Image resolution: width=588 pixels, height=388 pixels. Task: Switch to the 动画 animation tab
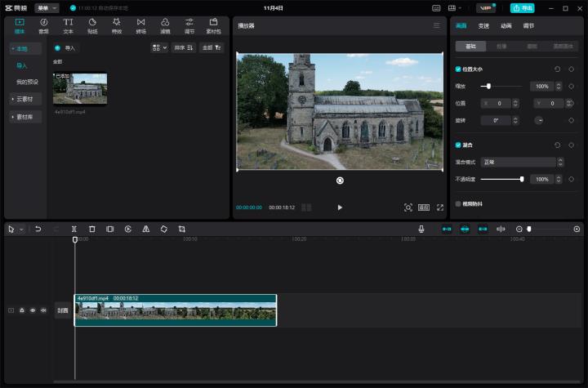click(506, 26)
